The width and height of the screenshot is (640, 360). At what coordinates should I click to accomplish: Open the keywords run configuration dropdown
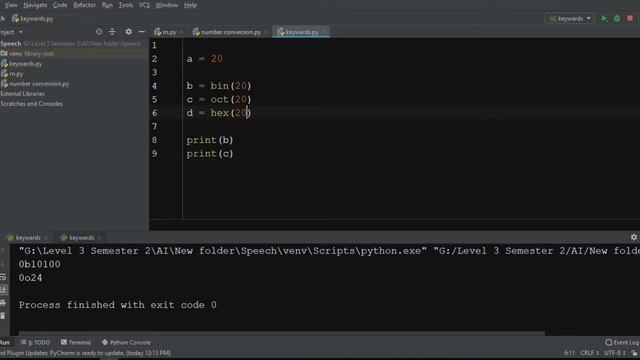click(570, 18)
